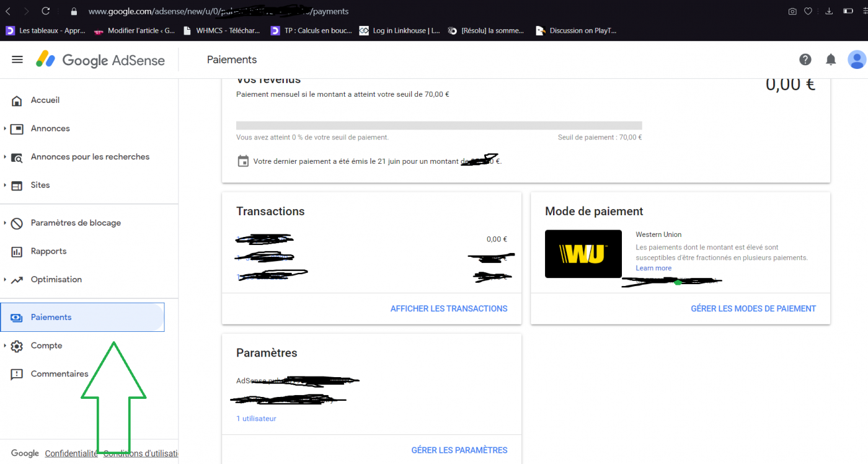Expand the Annonces submenu arrow
Image resolution: width=868 pixels, height=464 pixels.
tap(5, 128)
